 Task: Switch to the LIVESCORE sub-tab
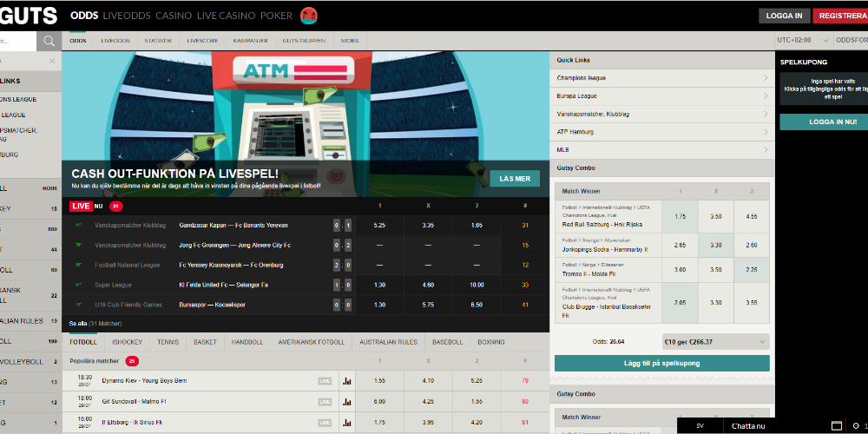click(x=202, y=41)
